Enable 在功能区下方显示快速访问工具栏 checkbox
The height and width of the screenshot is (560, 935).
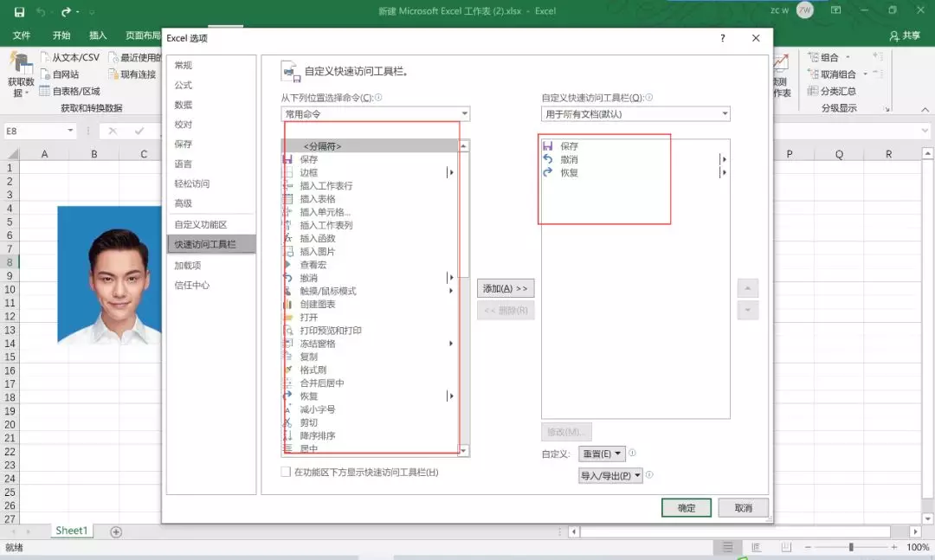287,472
